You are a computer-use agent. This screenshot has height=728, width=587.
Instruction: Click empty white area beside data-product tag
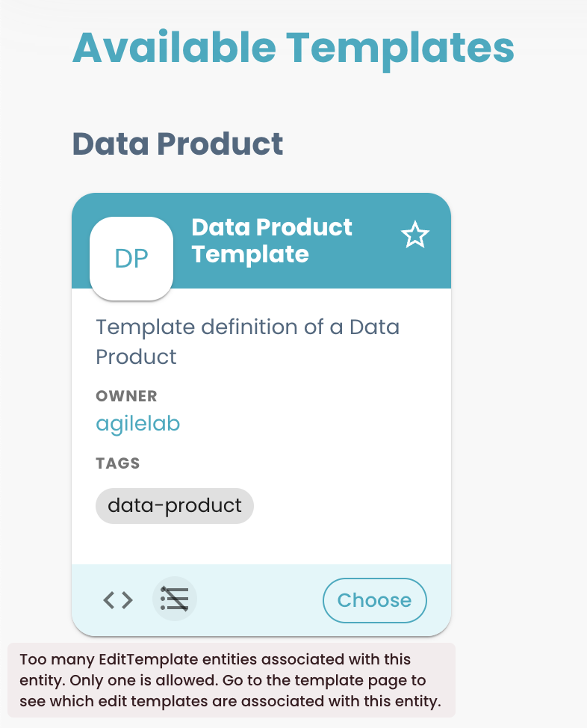351,506
